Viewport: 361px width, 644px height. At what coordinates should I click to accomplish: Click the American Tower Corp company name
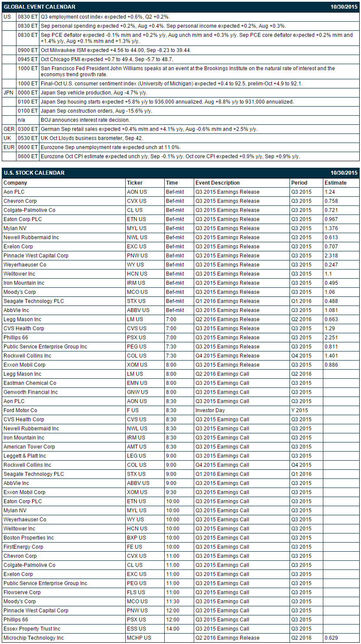tap(29, 447)
